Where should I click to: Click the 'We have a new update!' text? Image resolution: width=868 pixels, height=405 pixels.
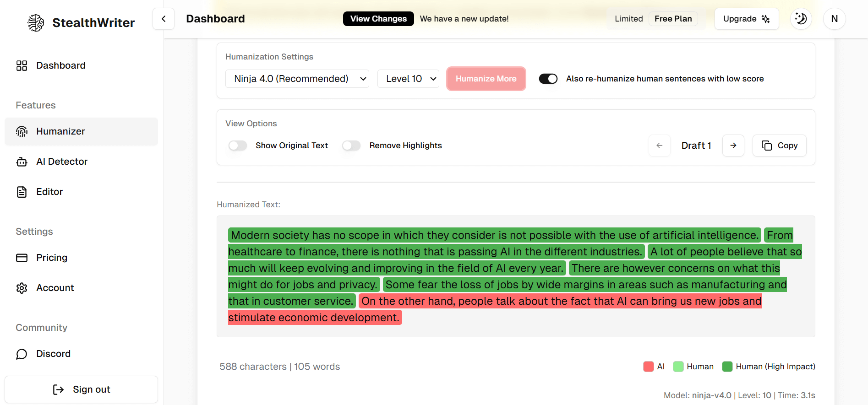click(464, 19)
